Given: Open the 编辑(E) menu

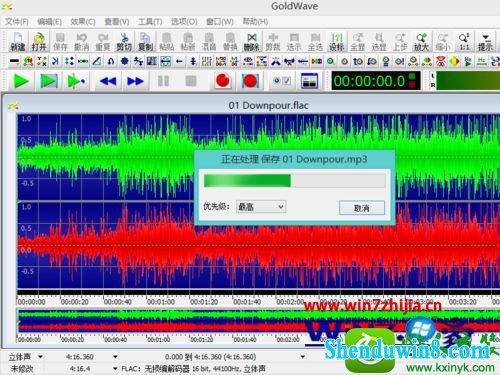Looking at the screenshot, I should pyautogui.click(x=49, y=22).
